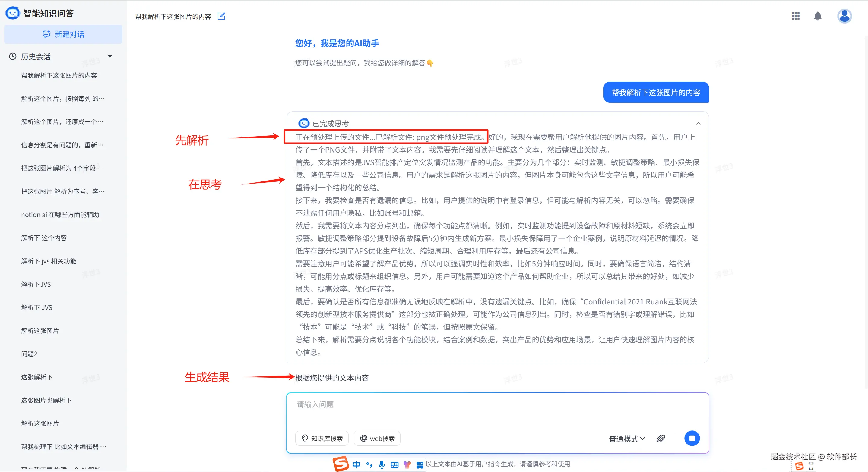Collapse the 历史会话 list arrow
The image size is (868, 472).
[110, 56]
